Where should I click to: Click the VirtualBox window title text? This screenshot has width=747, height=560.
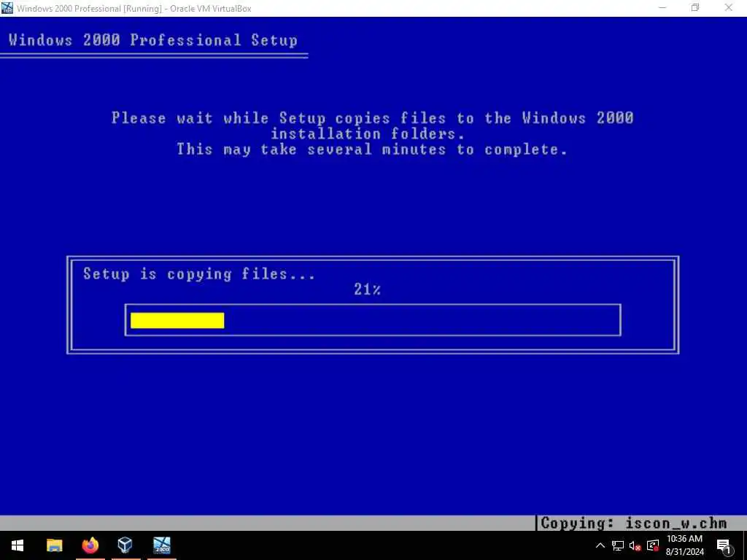point(134,9)
